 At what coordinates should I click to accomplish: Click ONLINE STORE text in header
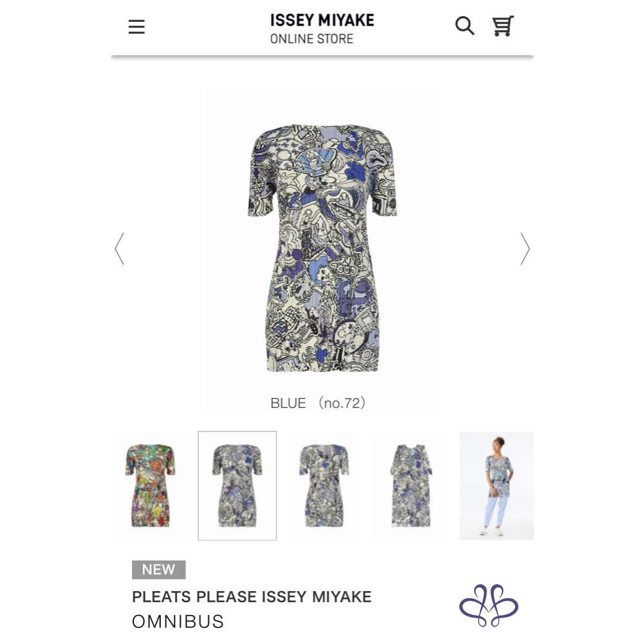[x=312, y=39]
